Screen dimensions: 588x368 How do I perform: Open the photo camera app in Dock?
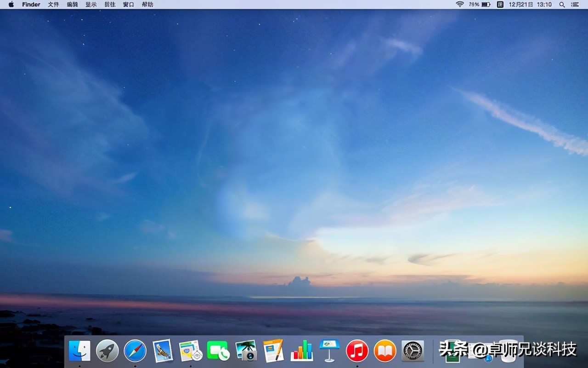pos(246,351)
